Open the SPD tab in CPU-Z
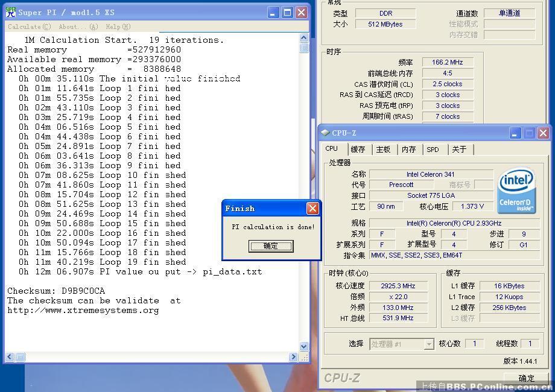555x392 pixels. click(433, 150)
